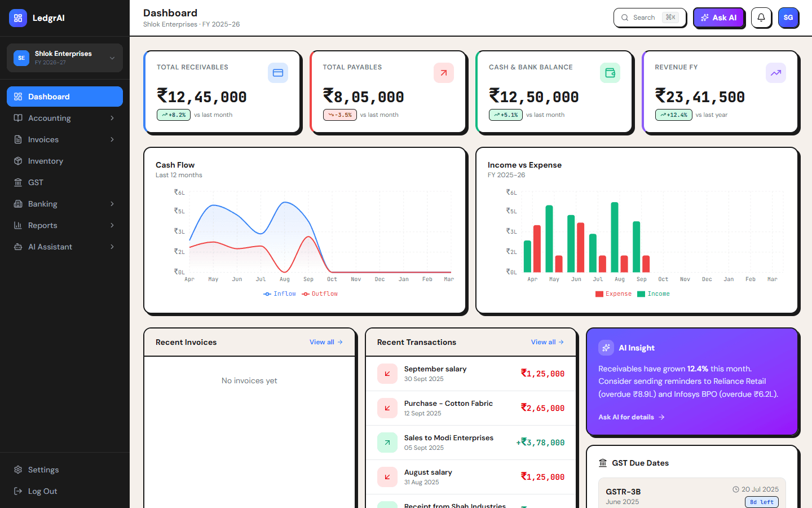
Task: Click the LedgrAI logo icon
Action: tap(18, 18)
